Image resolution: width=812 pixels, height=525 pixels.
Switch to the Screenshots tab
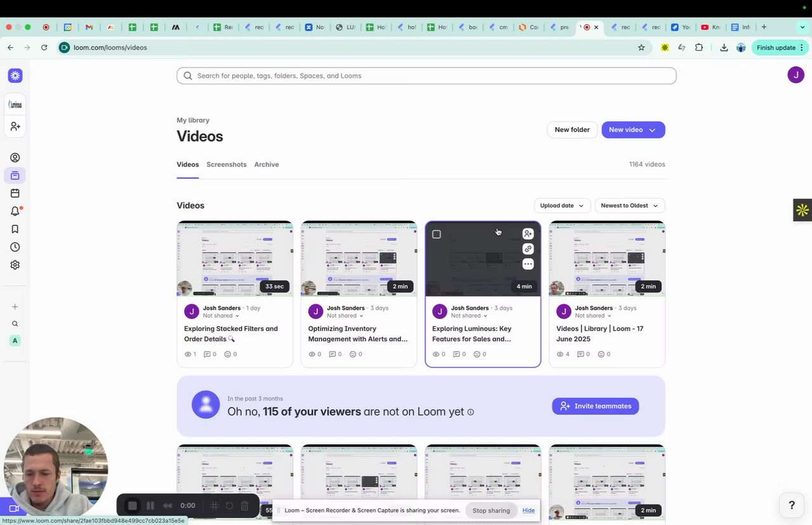point(226,164)
